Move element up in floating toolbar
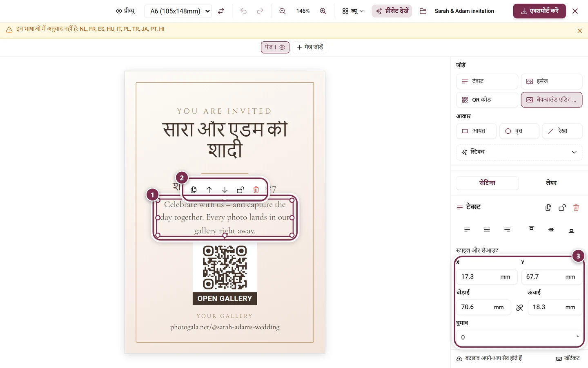588x368 pixels. click(x=209, y=190)
